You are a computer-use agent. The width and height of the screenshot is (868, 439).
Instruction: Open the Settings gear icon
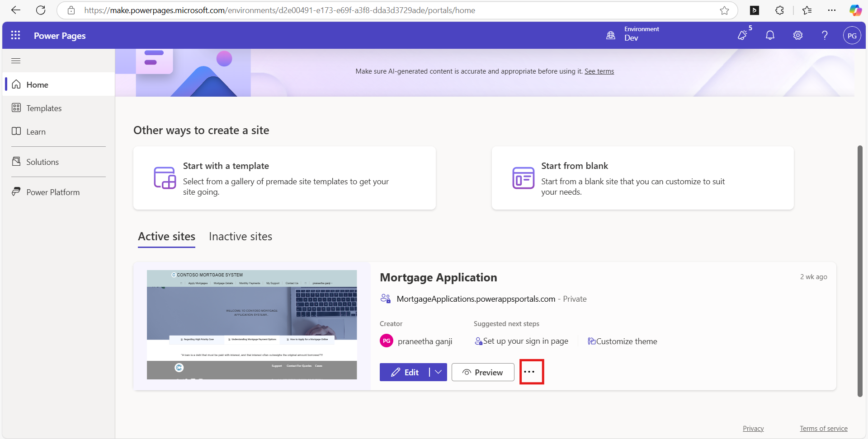(x=797, y=35)
